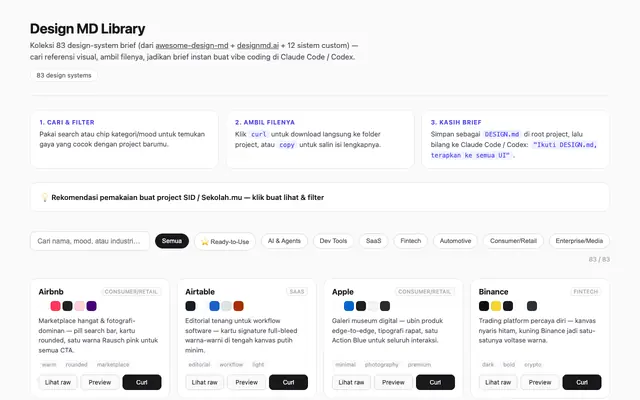Pick the pale pink swatch on Airbnb card
This screenshot has width=640, height=400.
coord(80,306)
